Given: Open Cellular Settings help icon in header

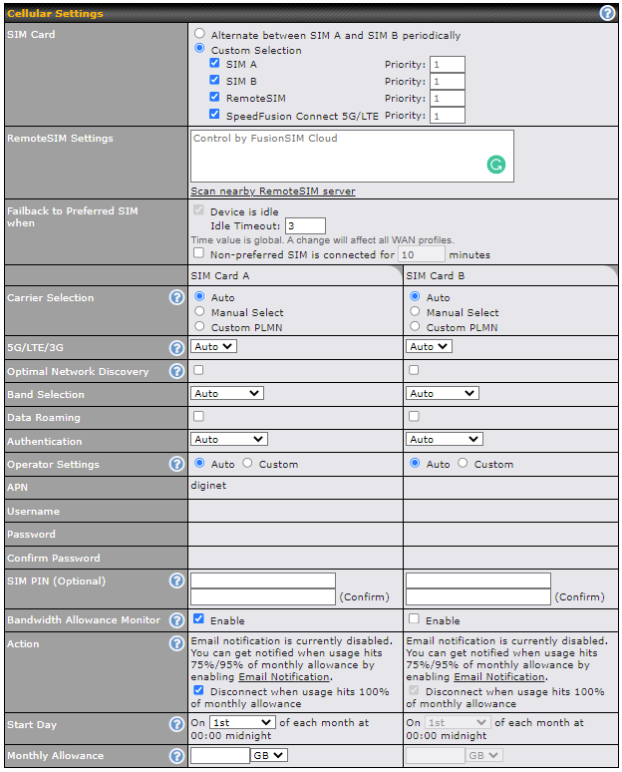Looking at the screenshot, I should 607,13.
